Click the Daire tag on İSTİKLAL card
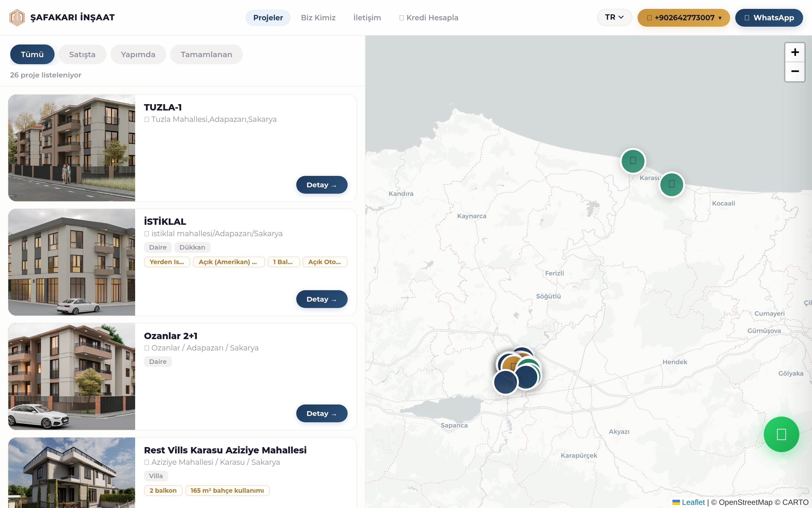Image resolution: width=812 pixels, height=508 pixels. tap(158, 247)
